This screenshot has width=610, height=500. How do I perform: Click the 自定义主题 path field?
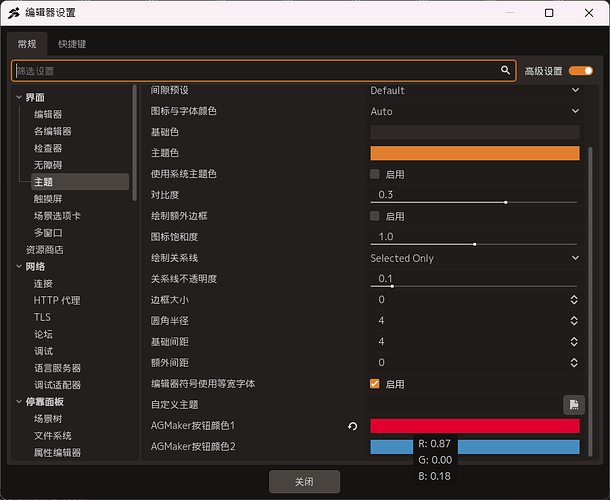click(x=464, y=405)
